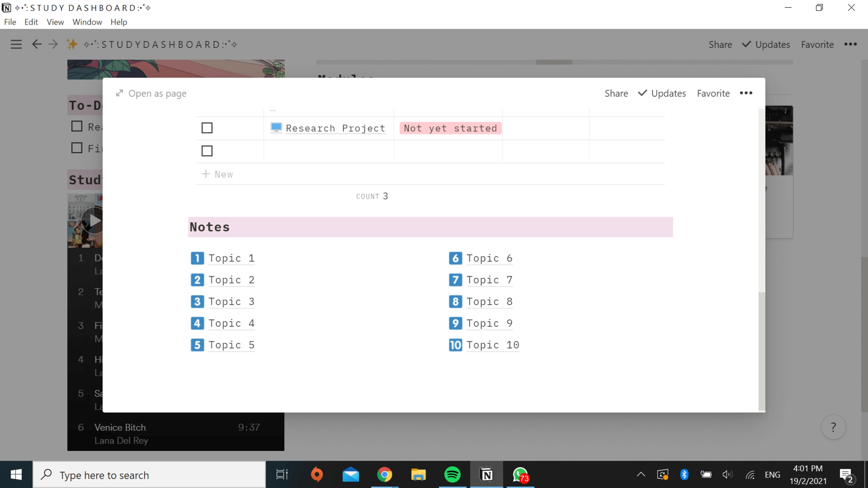The image size is (868, 488).
Task: Check the Research Project row checkbox
Action: (x=207, y=128)
